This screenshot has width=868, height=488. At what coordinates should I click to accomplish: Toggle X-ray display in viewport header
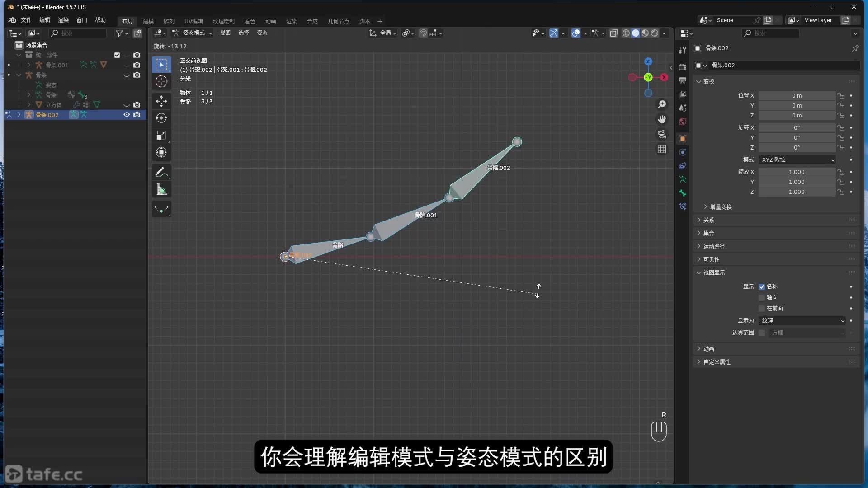coord(613,33)
